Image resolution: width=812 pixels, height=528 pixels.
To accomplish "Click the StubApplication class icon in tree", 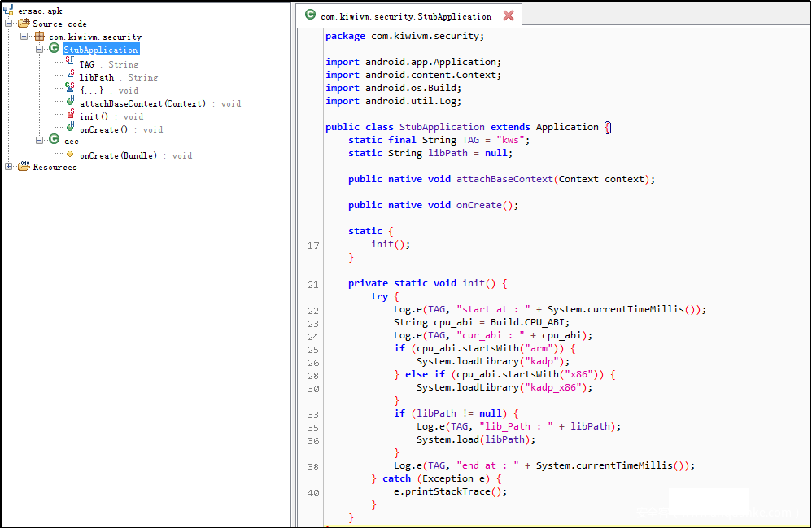I will 55,50.
